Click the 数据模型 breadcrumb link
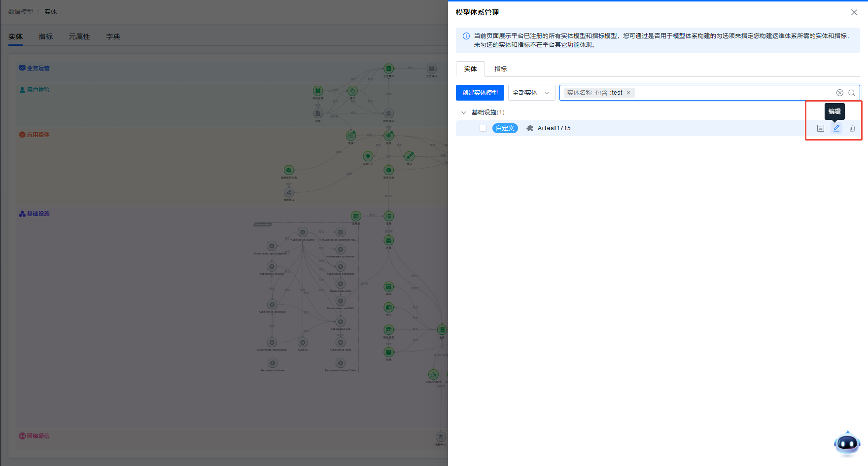The height and width of the screenshot is (466, 868). click(21, 12)
